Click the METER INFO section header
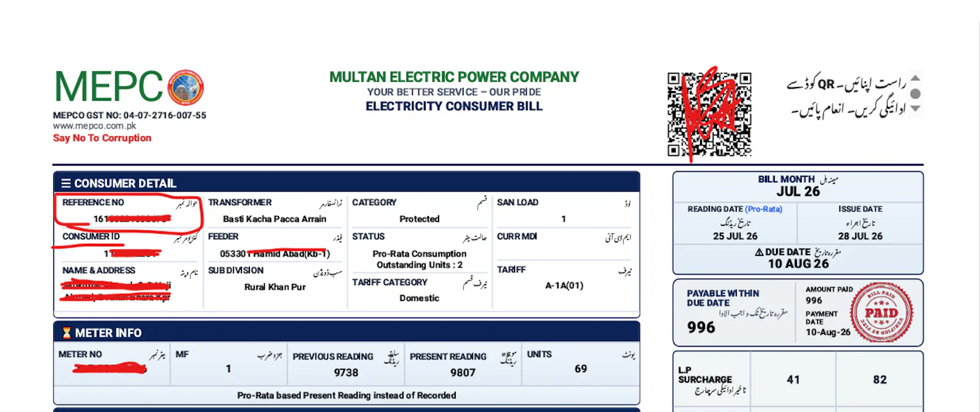 pyautogui.click(x=347, y=332)
